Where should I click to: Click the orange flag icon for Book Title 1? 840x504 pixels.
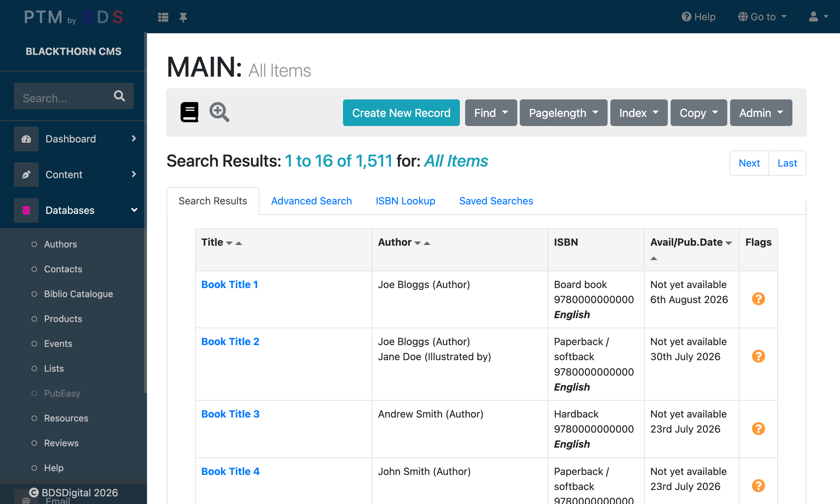758,299
